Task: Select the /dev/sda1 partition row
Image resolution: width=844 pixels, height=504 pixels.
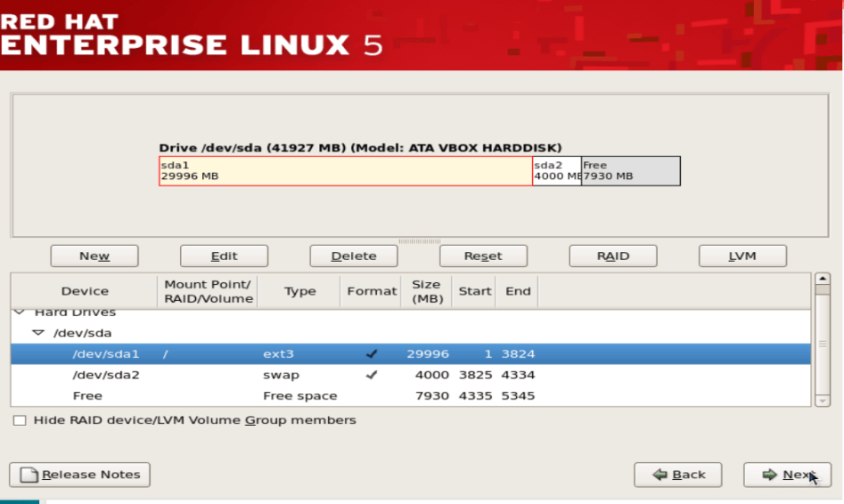Action: coord(411,354)
